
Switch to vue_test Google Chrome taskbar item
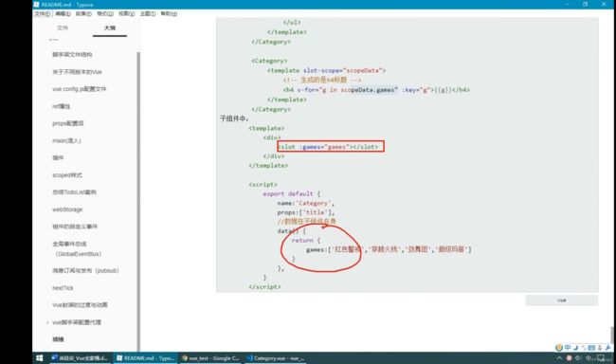210,358
